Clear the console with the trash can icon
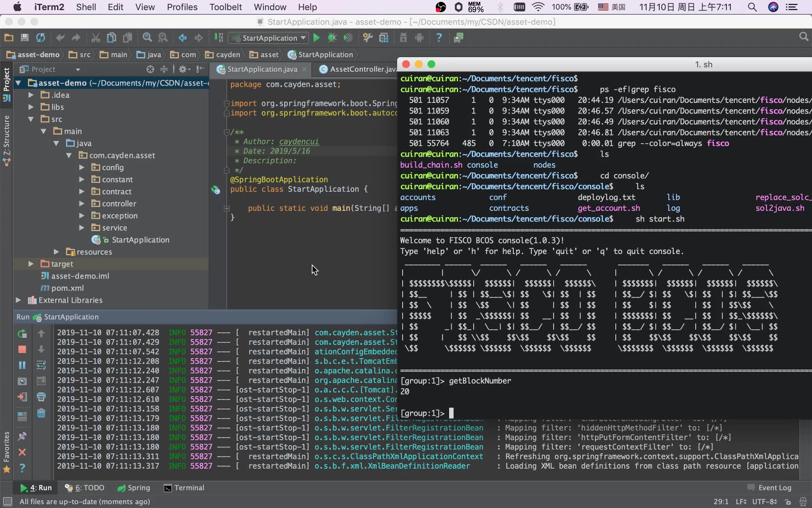This screenshot has width=812, height=508. click(41, 413)
